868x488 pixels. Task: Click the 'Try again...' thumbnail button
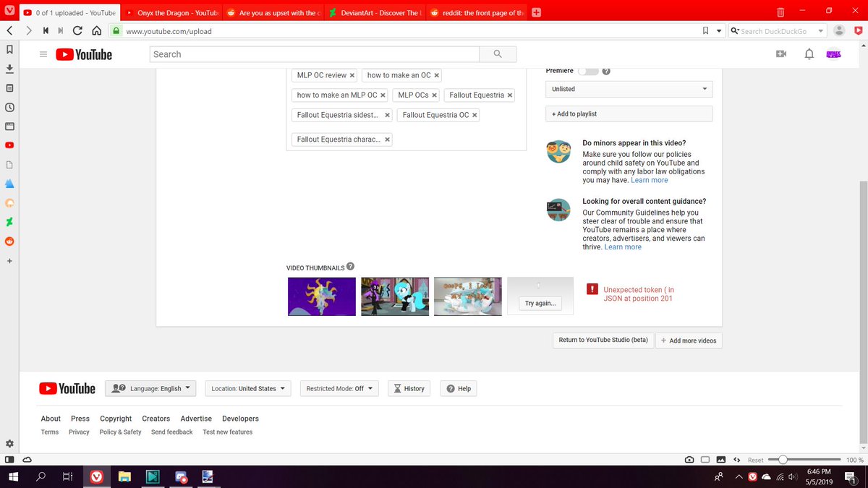point(540,304)
